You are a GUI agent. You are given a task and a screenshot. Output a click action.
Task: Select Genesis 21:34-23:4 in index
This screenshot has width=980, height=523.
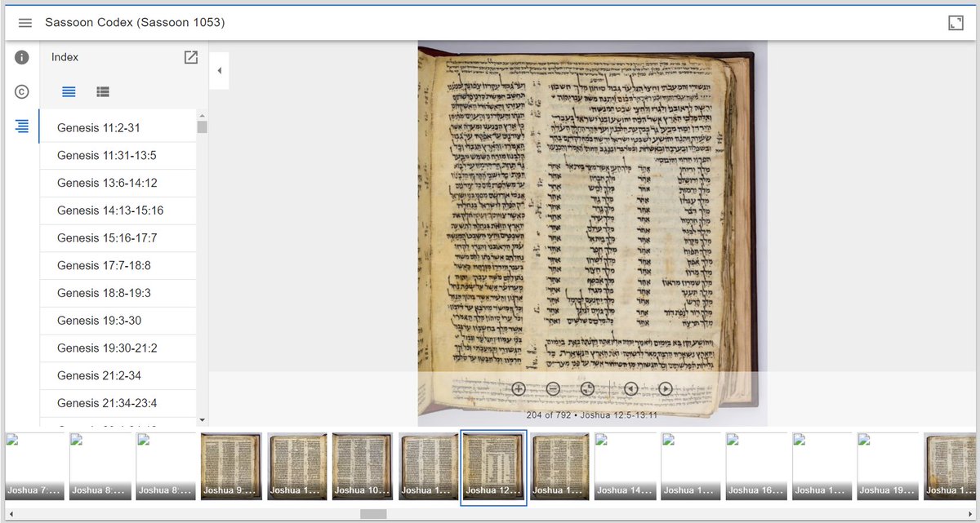tap(118, 403)
